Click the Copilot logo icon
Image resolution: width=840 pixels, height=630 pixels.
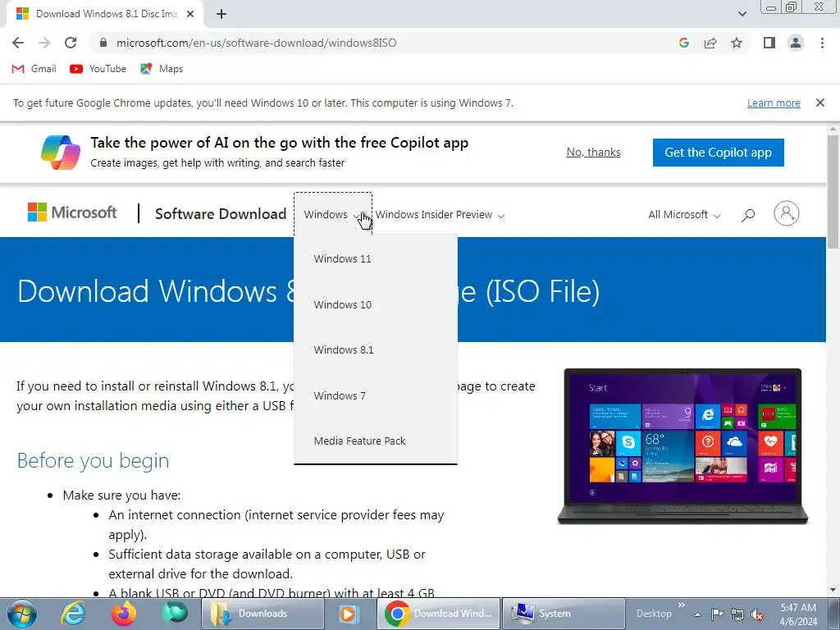click(61, 152)
